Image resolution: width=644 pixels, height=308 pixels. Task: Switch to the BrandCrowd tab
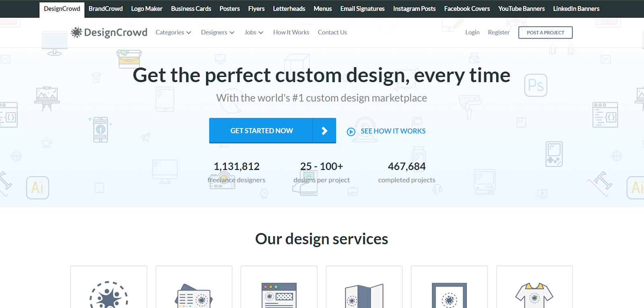pyautogui.click(x=105, y=9)
